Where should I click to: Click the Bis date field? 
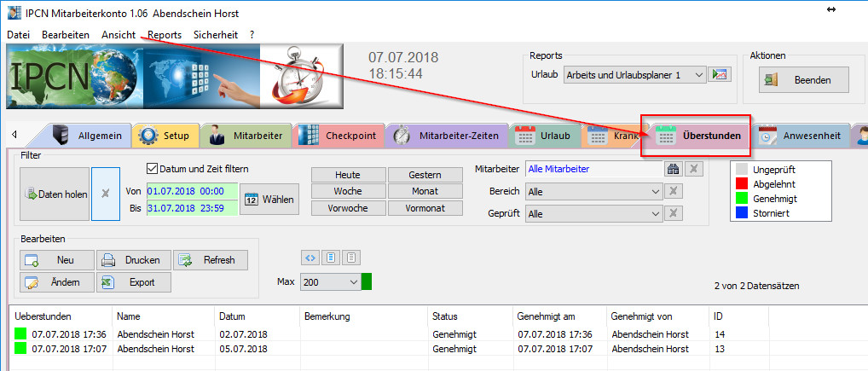coord(192,208)
